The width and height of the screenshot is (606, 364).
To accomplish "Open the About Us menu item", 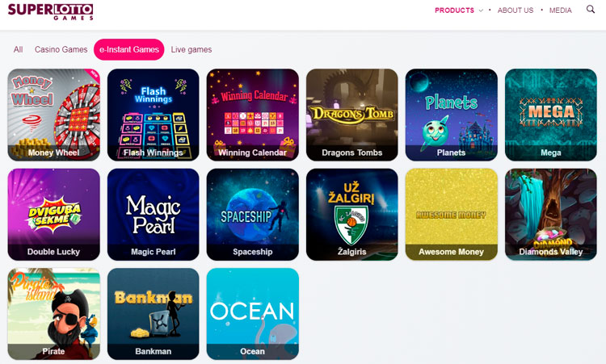I will 516,10.
